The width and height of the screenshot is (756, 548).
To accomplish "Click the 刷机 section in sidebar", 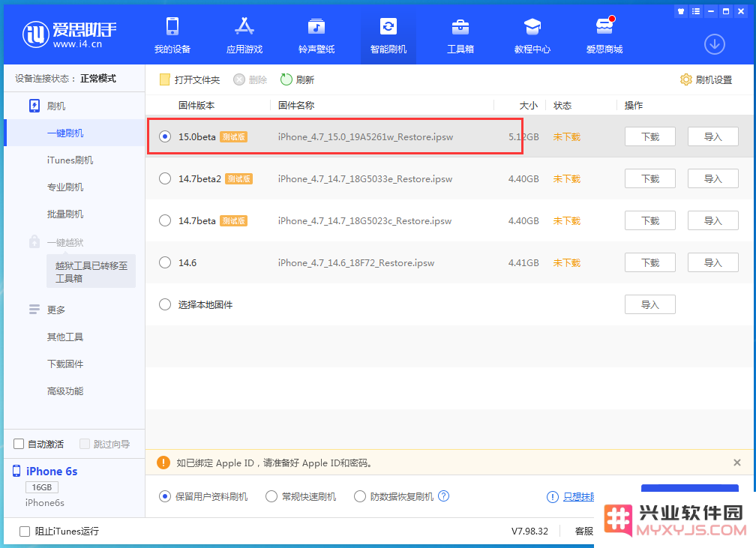I will (x=47, y=106).
